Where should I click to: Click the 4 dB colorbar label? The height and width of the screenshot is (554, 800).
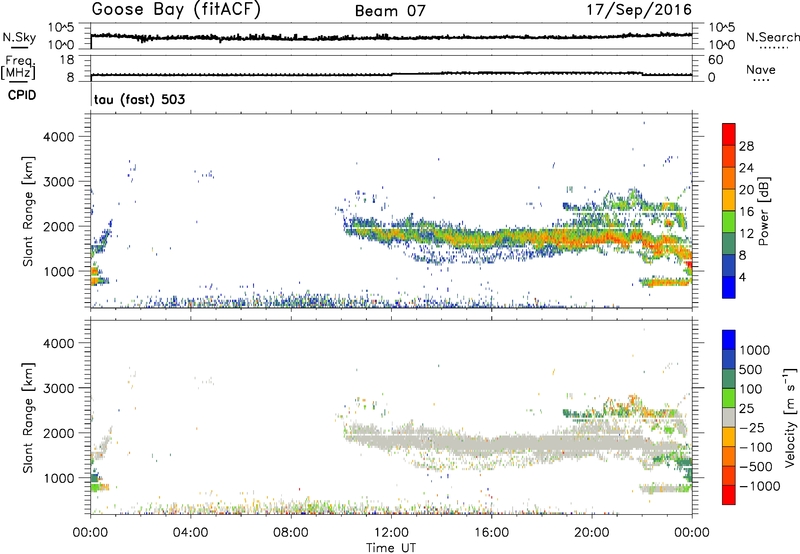(x=742, y=277)
